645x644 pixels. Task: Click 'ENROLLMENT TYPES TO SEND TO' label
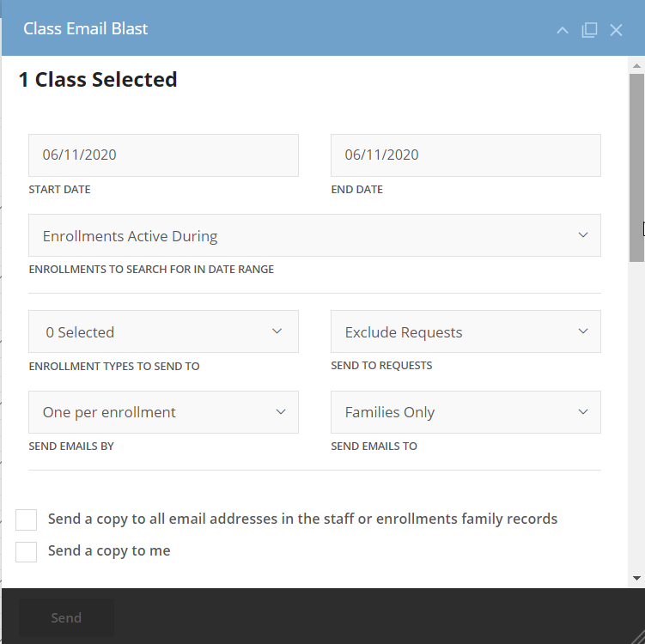tap(114, 366)
